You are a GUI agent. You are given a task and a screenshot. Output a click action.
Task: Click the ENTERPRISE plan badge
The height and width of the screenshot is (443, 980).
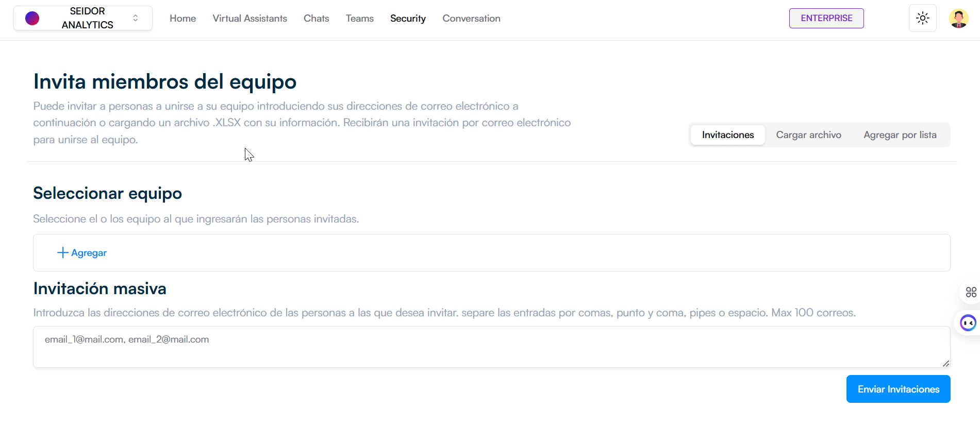[x=826, y=18]
